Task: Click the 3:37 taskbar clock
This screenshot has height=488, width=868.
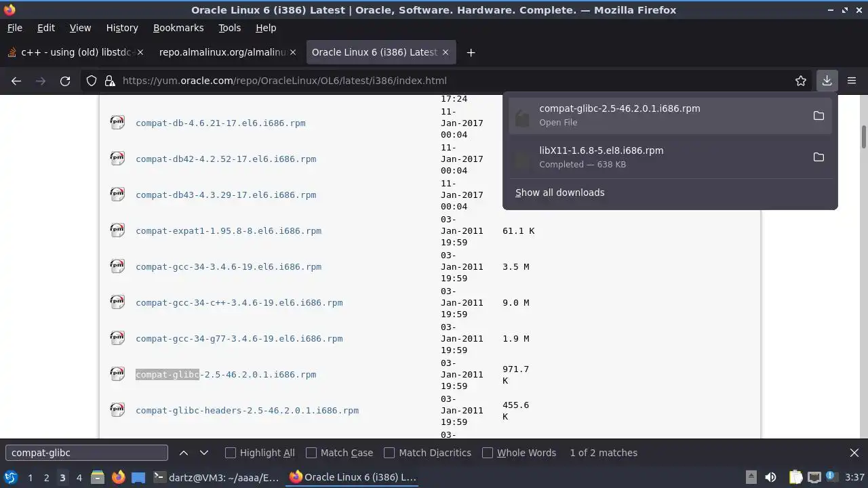Action: point(854,477)
